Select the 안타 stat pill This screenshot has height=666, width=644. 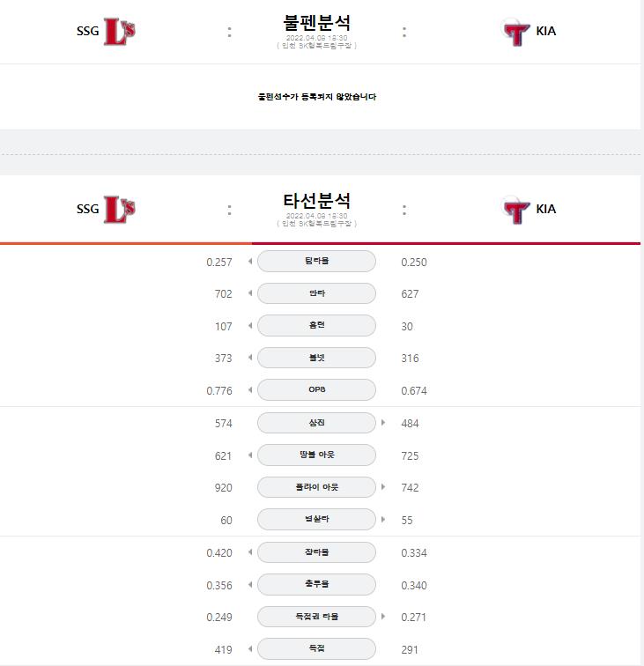316,293
